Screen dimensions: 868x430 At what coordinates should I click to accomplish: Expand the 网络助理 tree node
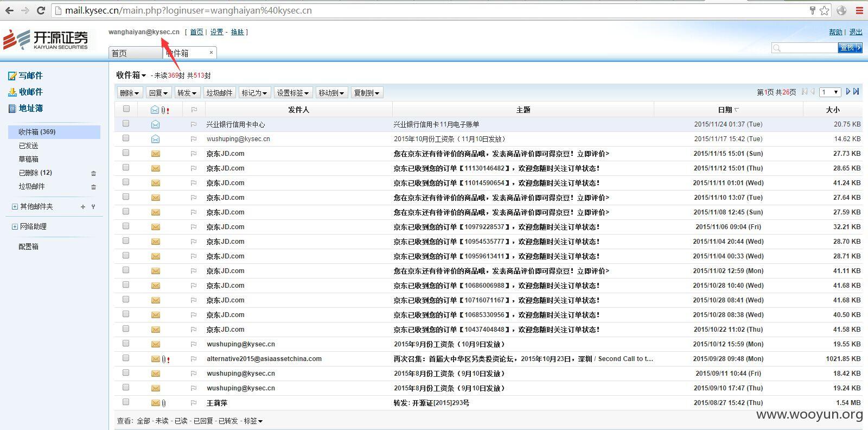click(15, 227)
